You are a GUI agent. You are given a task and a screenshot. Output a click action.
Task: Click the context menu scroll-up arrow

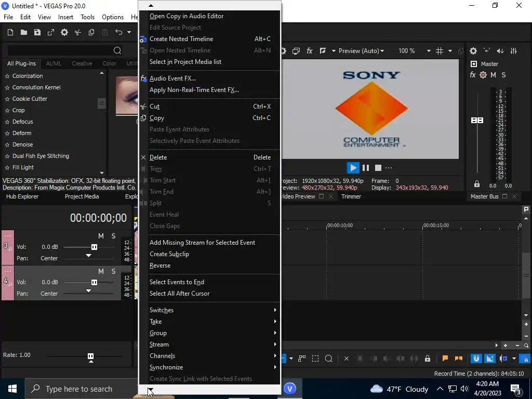pyautogui.click(x=151, y=5)
